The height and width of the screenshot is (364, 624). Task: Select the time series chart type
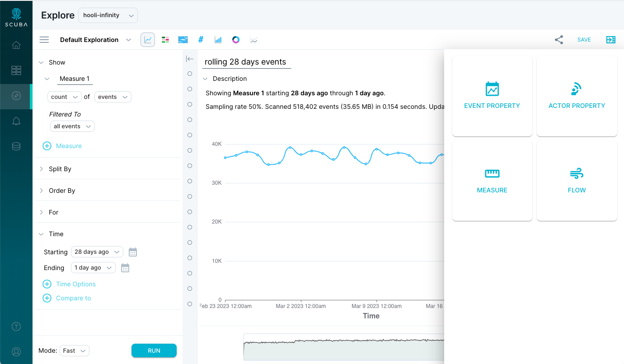(148, 40)
